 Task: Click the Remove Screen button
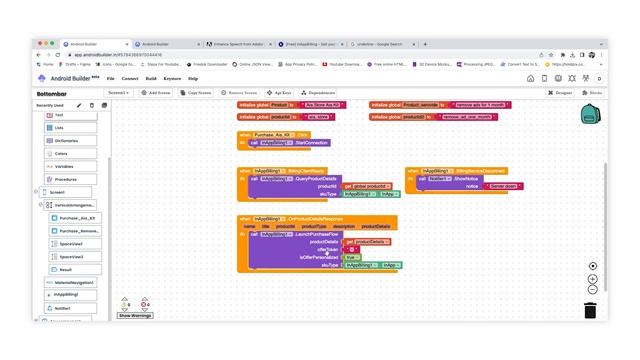coord(239,93)
